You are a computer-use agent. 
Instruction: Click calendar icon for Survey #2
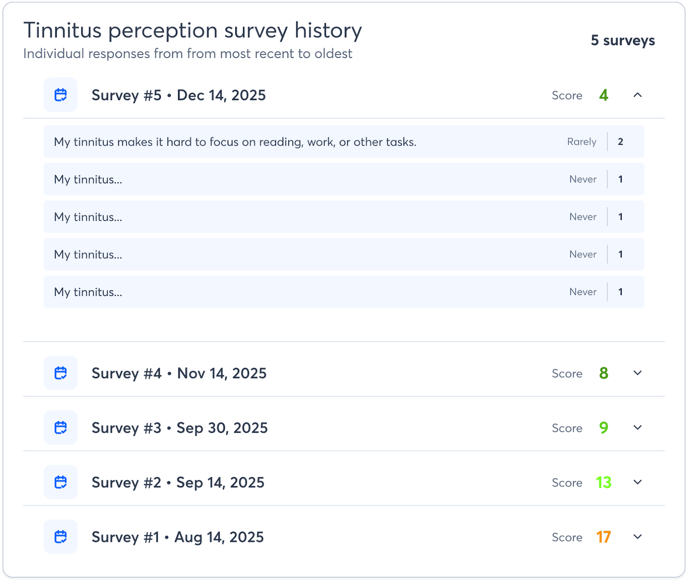[x=60, y=482]
